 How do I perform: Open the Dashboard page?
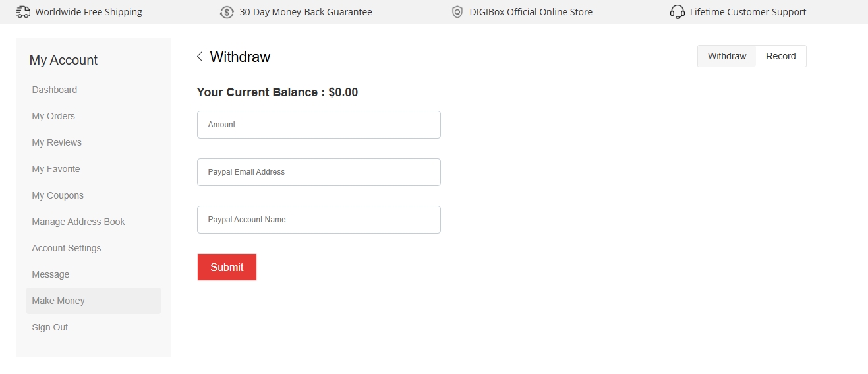pyautogui.click(x=55, y=90)
